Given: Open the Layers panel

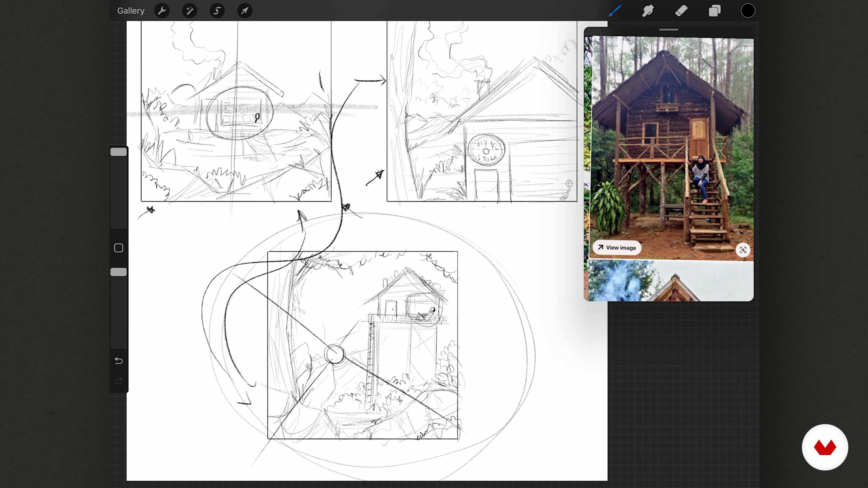Looking at the screenshot, I should click(x=714, y=11).
